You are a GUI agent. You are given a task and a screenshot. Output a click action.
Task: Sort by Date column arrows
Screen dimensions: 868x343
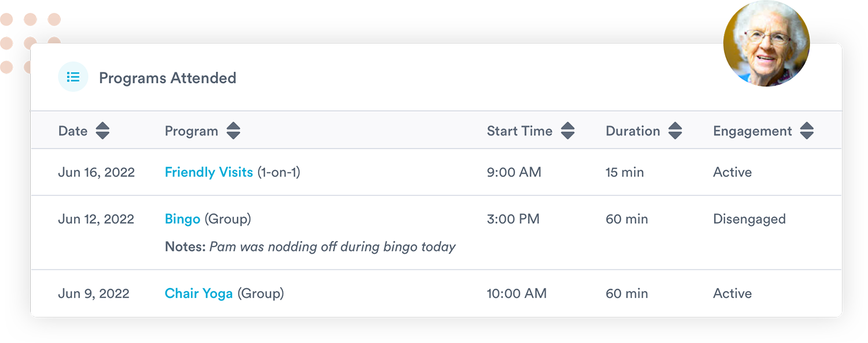[x=102, y=131]
